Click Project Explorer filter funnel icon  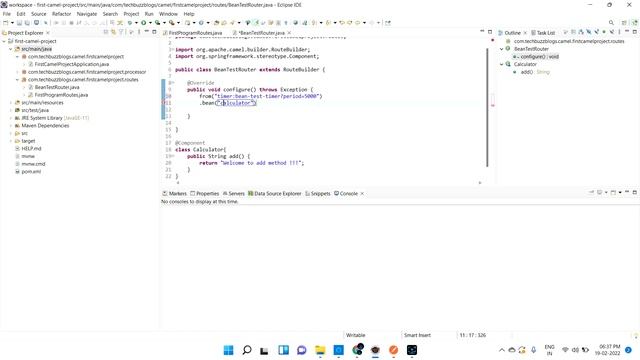point(121,32)
